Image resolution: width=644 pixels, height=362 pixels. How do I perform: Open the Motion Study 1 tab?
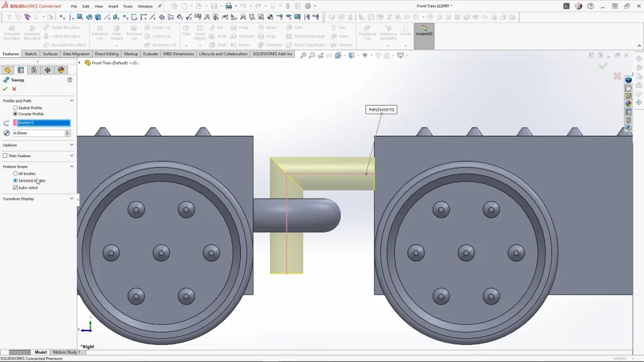[66, 353]
